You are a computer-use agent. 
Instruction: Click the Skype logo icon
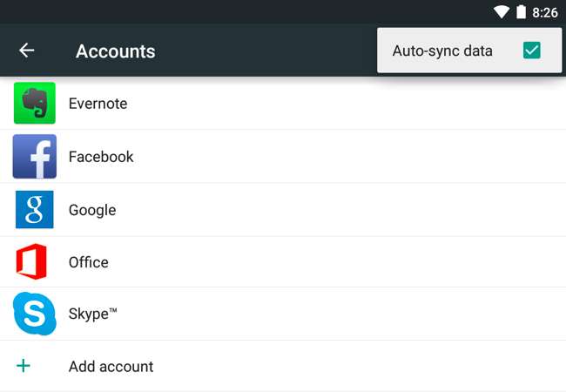(35, 314)
